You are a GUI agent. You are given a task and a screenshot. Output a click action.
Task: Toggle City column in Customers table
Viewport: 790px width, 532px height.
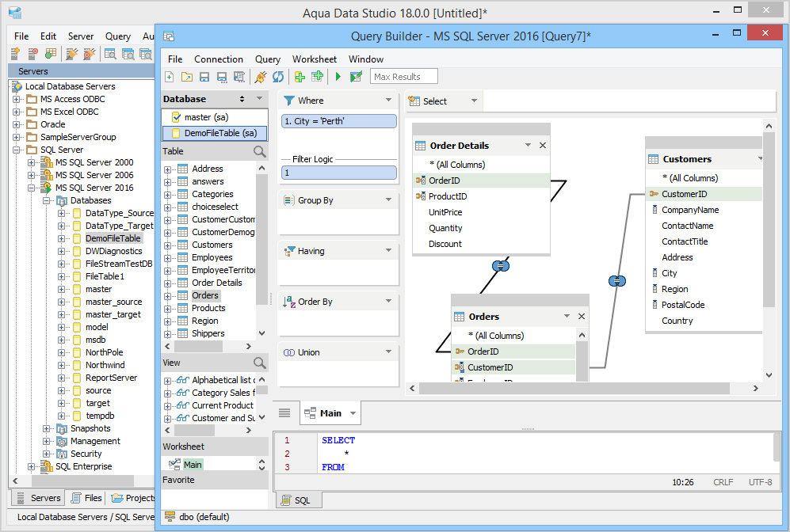pos(704,273)
